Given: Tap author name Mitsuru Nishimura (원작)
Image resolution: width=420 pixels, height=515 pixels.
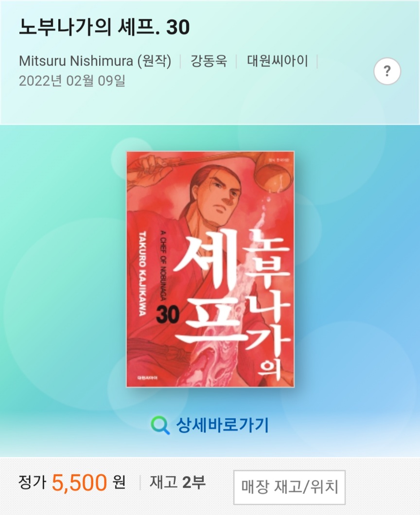Looking at the screenshot, I should tap(95, 61).
